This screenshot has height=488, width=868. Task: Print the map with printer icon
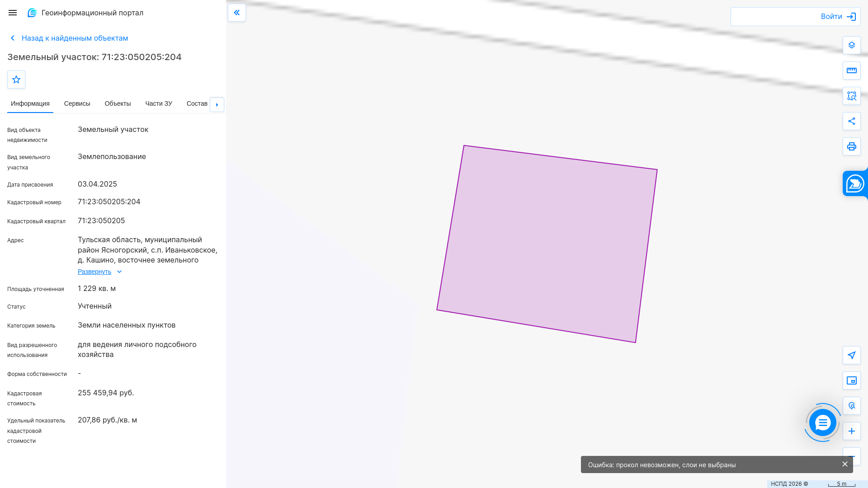point(852,146)
